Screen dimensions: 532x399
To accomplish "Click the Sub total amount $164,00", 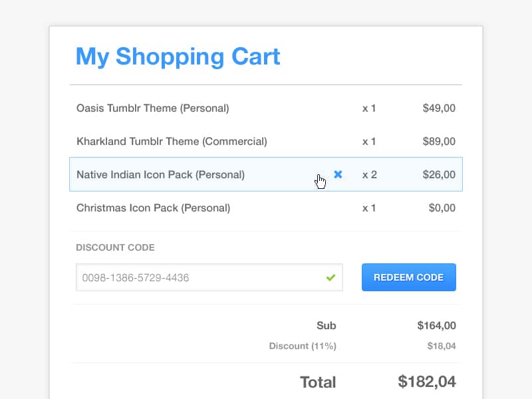I will [x=436, y=326].
